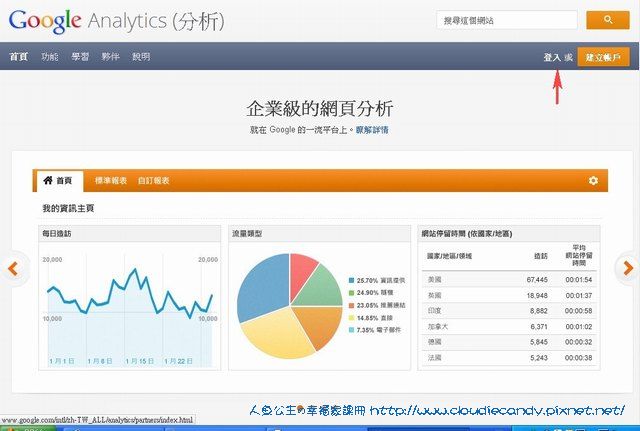Switch to the 自訂報表 tab
The image size is (640, 431).
pos(153,180)
